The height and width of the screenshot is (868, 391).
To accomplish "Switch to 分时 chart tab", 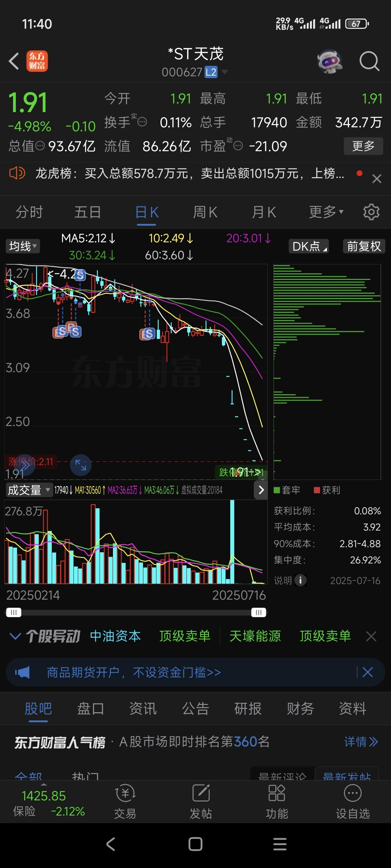I will [29, 212].
